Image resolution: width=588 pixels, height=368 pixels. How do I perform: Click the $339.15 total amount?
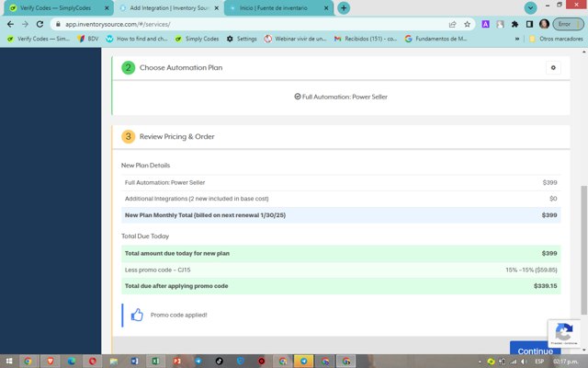[x=545, y=286]
